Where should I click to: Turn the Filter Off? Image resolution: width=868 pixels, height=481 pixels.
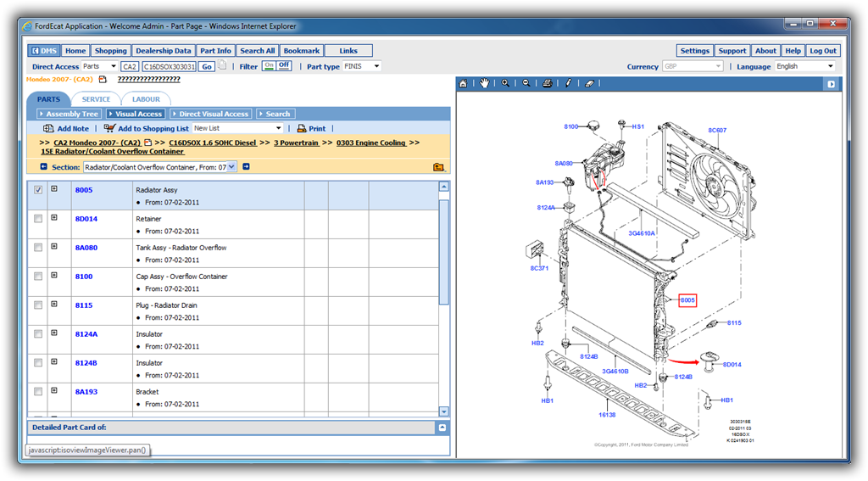(x=284, y=65)
